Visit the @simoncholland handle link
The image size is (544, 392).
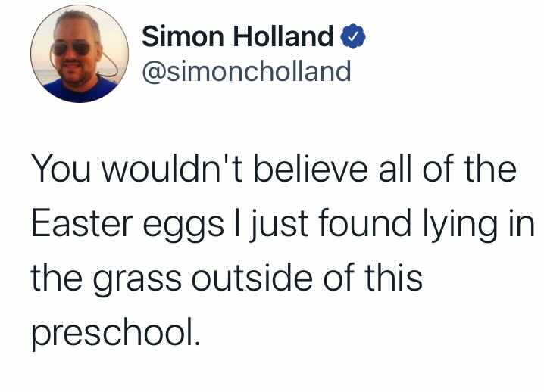click(x=246, y=71)
